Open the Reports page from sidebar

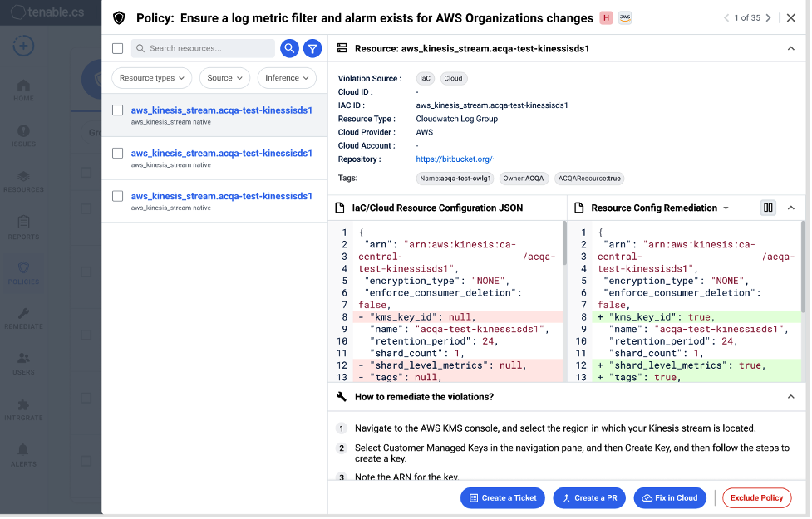pyautogui.click(x=23, y=223)
